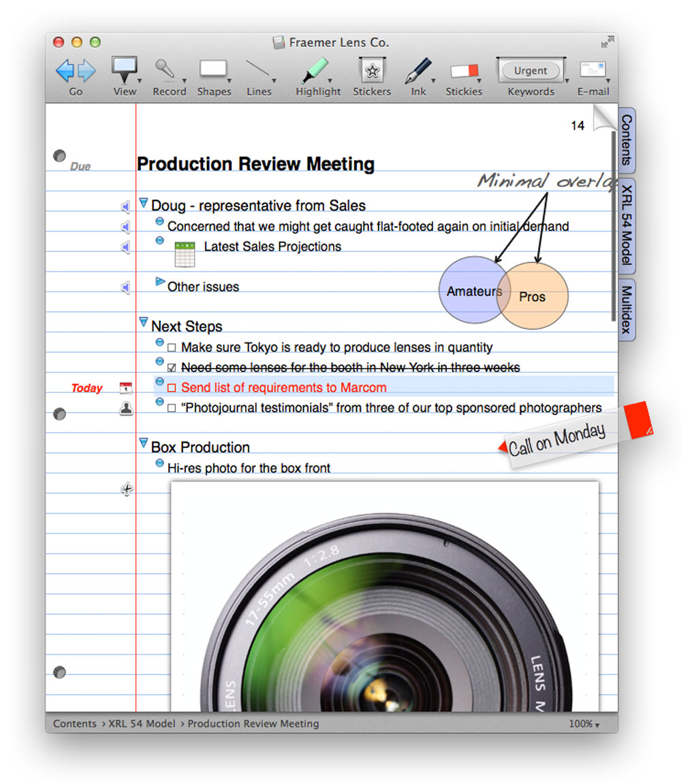
Task: Open the 100% zoom dropdown
Action: point(584,724)
